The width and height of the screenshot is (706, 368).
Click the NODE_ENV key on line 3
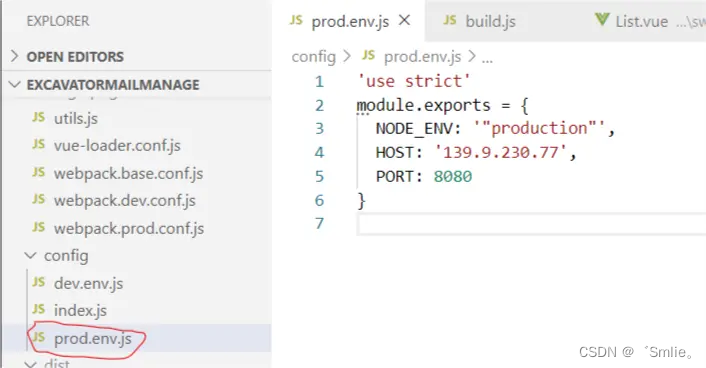click(414, 129)
